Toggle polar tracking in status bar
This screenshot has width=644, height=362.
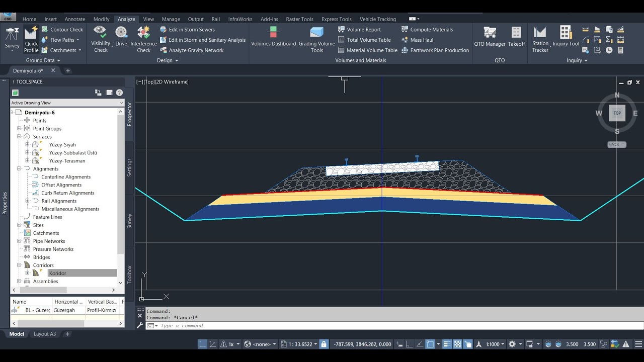point(420,344)
